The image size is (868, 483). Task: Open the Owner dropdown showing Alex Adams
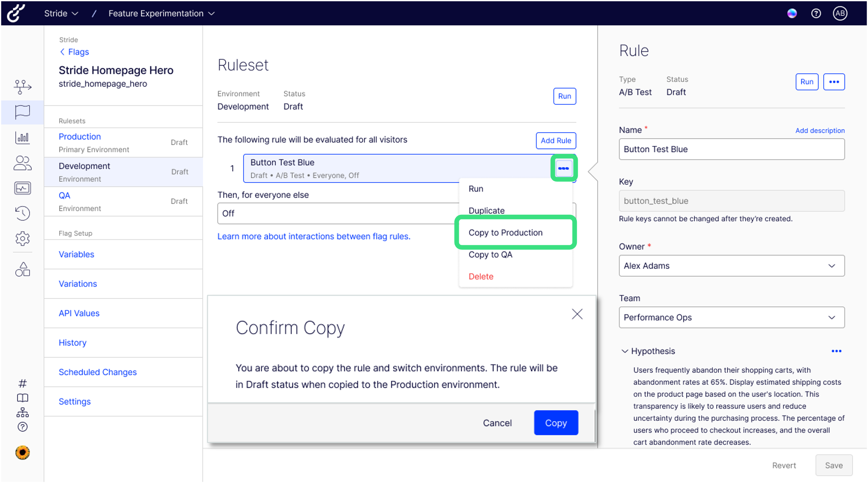pyautogui.click(x=731, y=265)
